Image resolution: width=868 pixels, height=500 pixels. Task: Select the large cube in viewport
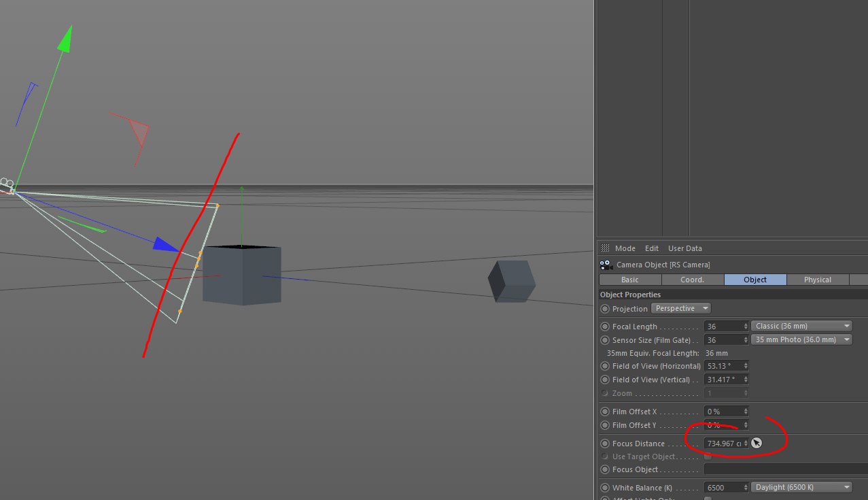241,276
